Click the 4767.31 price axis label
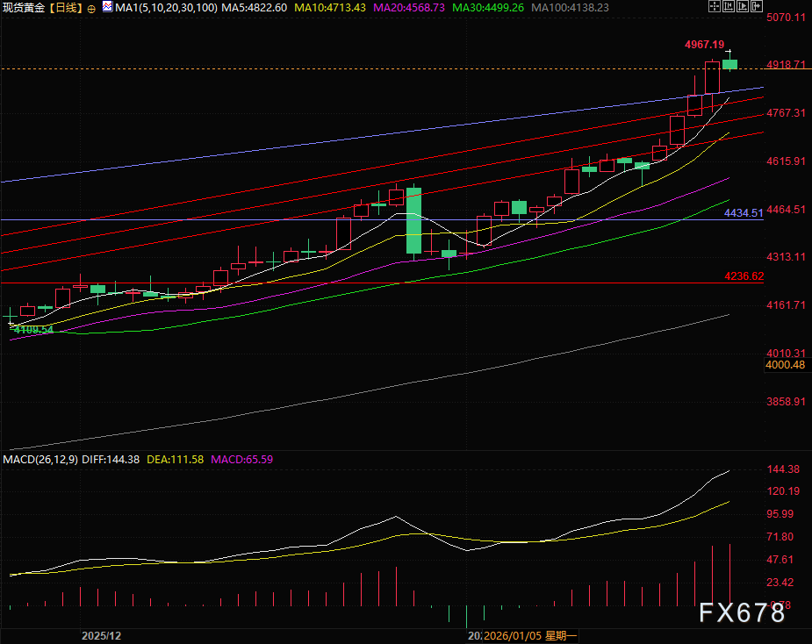This screenshot has height=644, width=812. click(787, 113)
